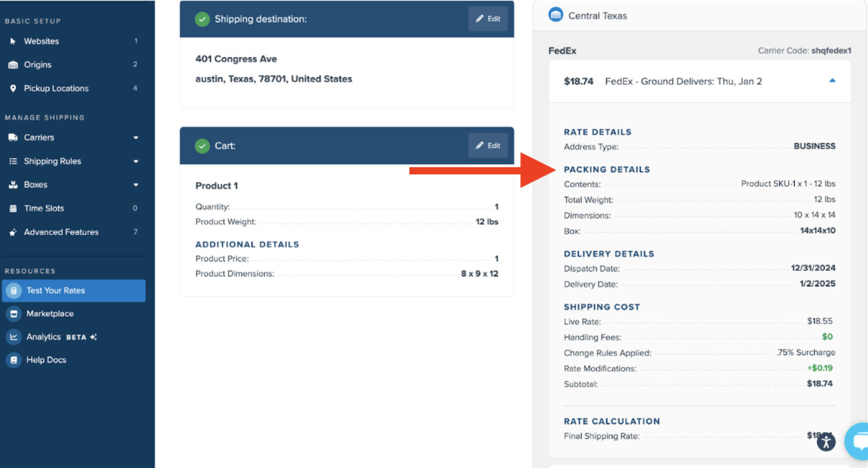The image size is (868, 468).
Task: Open the Marketplace store icon
Action: [x=14, y=314]
